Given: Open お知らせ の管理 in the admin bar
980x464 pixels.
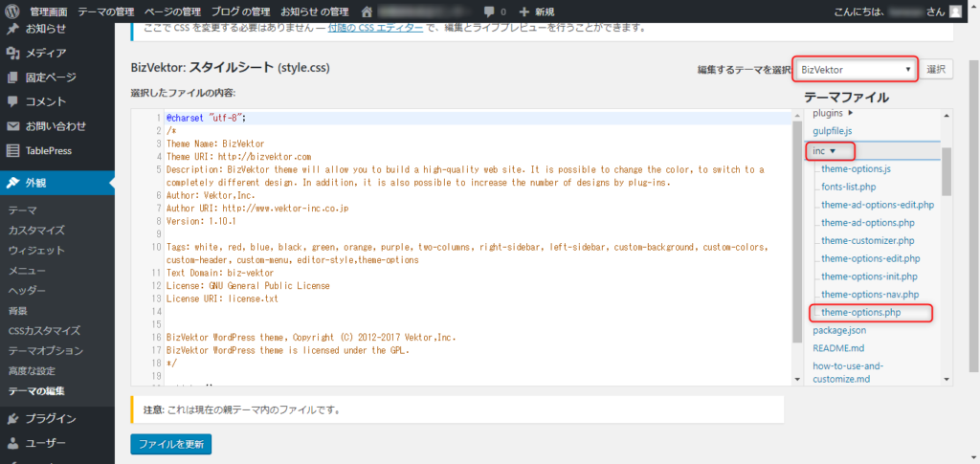Looking at the screenshot, I should 314,11.
